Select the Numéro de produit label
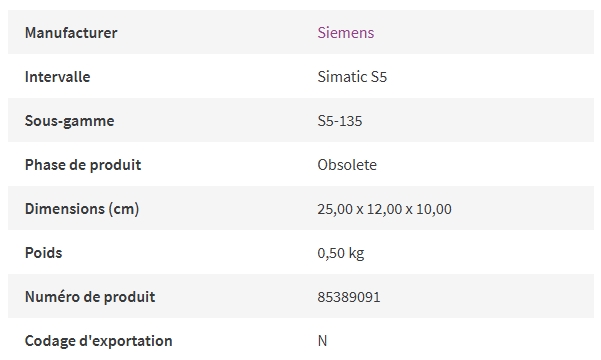 pos(90,297)
